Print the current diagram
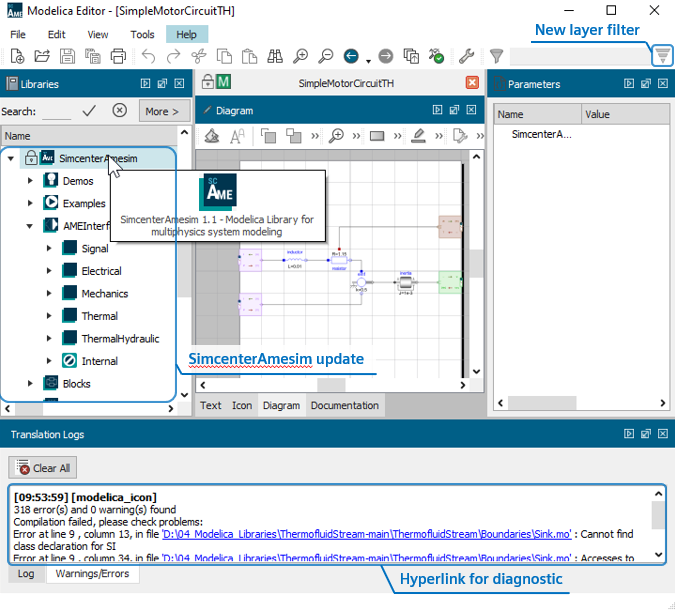Screen dimensions: 677x612 coord(118,56)
